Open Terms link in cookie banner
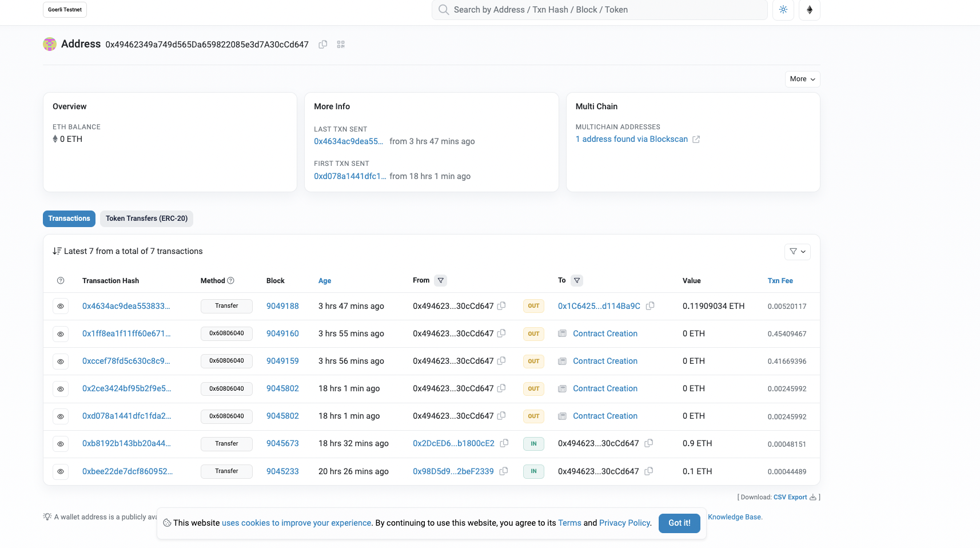The image size is (980, 548). point(569,523)
